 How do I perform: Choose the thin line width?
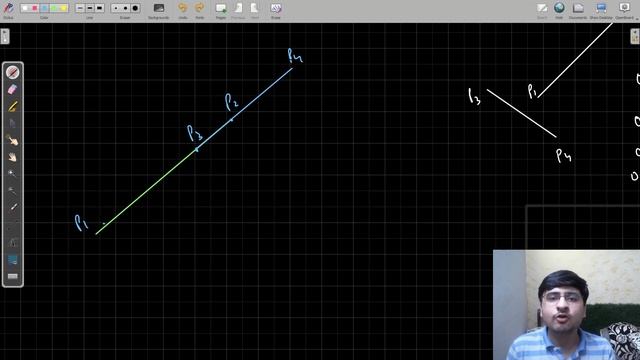pyautogui.click(x=80, y=8)
